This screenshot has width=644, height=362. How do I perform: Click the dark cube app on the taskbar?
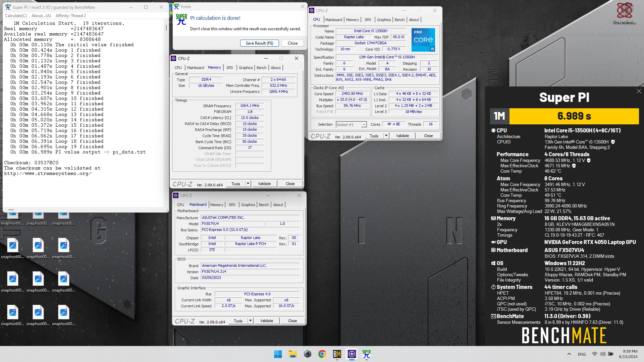point(308,354)
